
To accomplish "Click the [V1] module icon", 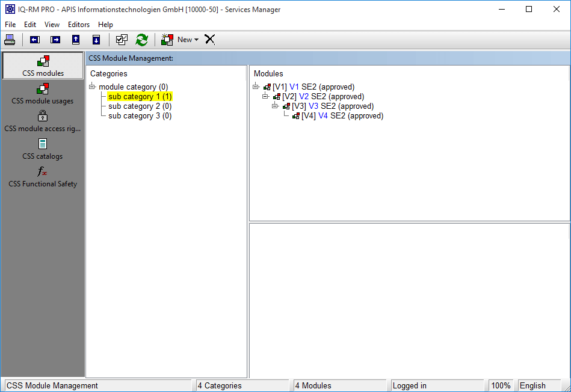I will pos(267,87).
